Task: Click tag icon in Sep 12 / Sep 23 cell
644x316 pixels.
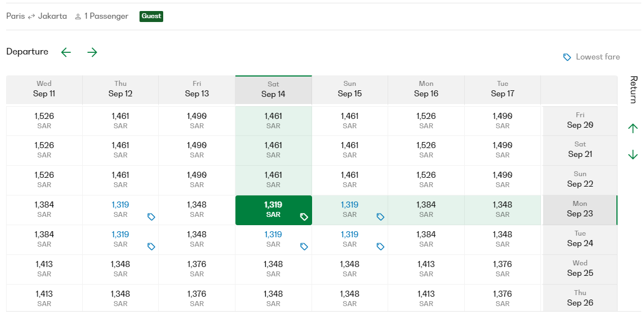Action: (x=151, y=217)
